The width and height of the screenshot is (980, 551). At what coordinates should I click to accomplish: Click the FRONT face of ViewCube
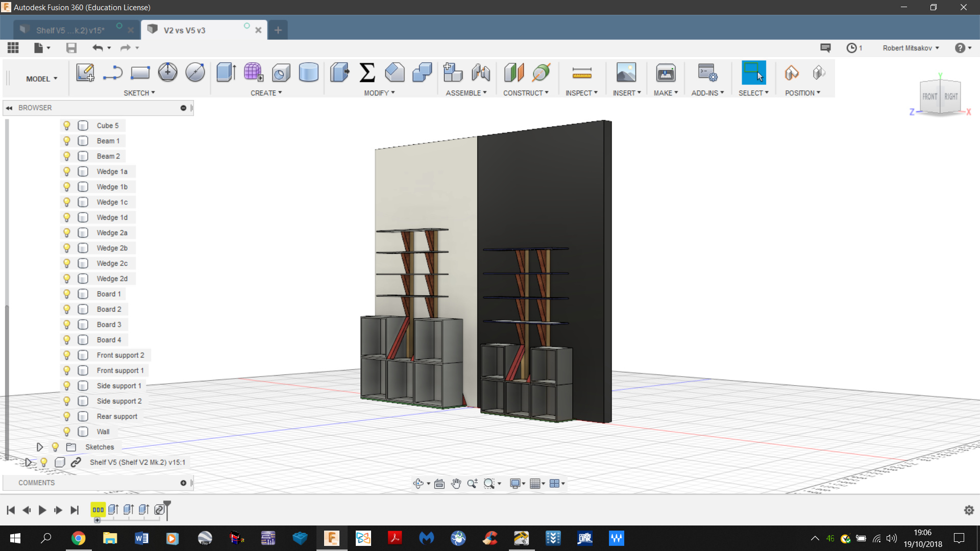(929, 96)
